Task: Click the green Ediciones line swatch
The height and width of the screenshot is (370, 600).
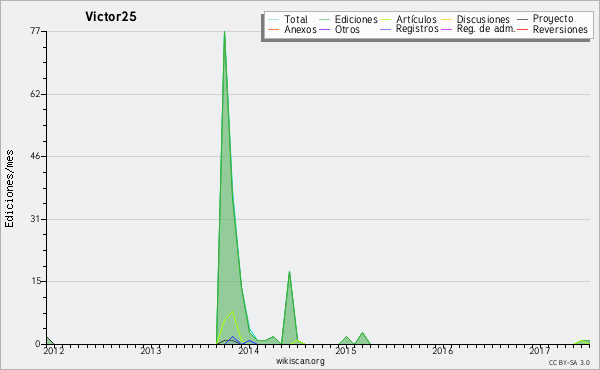Action: pos(324,20)
